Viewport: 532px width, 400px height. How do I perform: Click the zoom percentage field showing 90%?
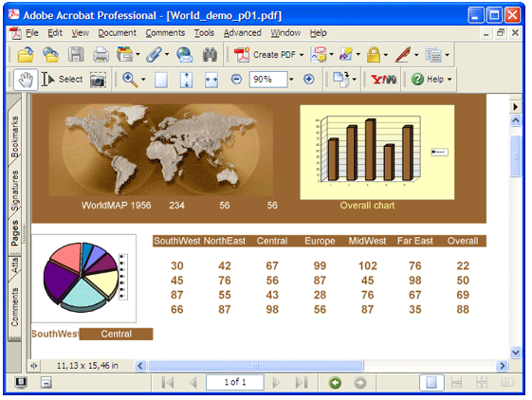click(268, 80)
